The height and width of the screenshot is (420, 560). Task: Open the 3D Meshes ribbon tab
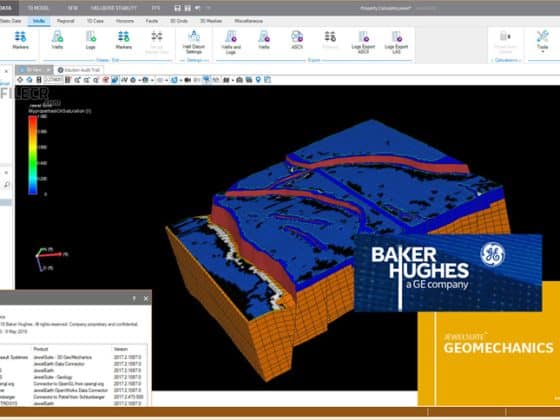click(211, 21)
